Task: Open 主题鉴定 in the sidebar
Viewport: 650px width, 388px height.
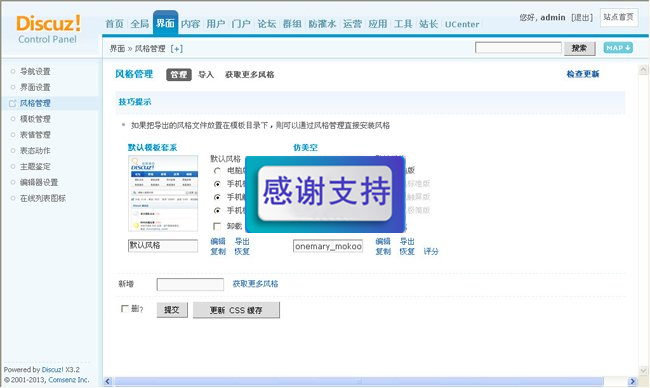Action: [x=35, y=166]
